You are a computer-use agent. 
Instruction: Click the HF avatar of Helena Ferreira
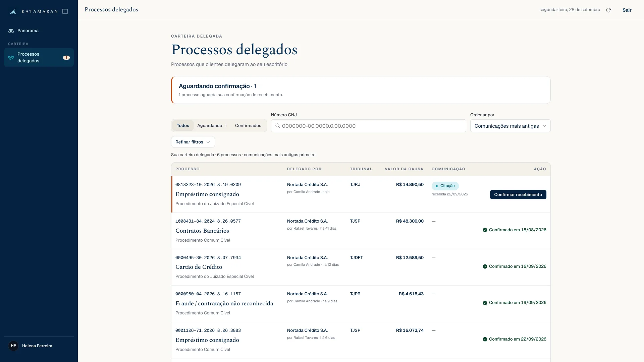13,346
